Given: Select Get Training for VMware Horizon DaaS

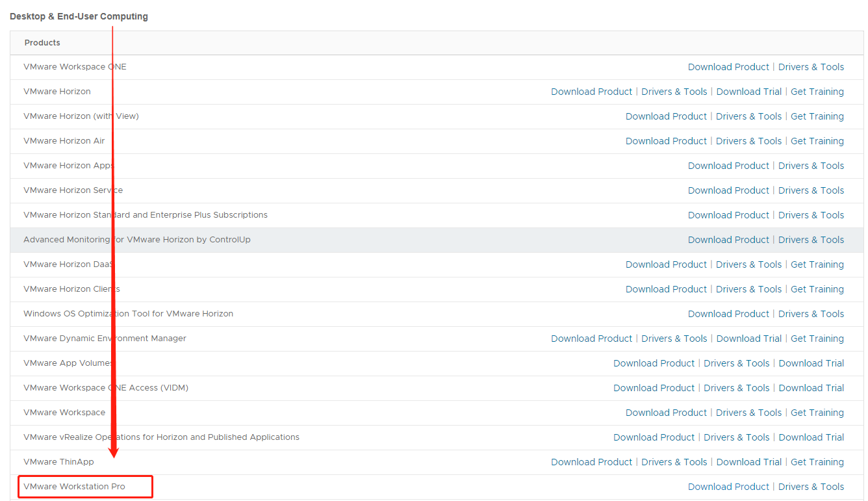Looking at the screenshot, I should 817,264.
